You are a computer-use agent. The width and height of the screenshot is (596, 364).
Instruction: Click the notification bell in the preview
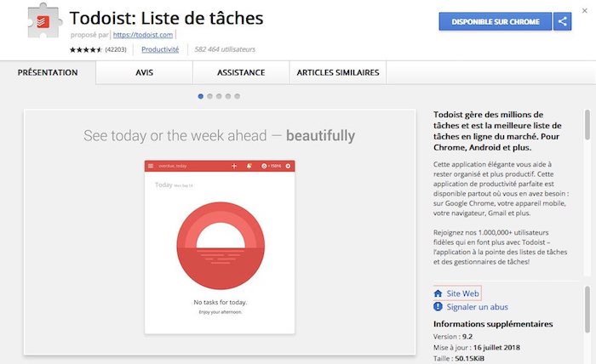[248, 165]
